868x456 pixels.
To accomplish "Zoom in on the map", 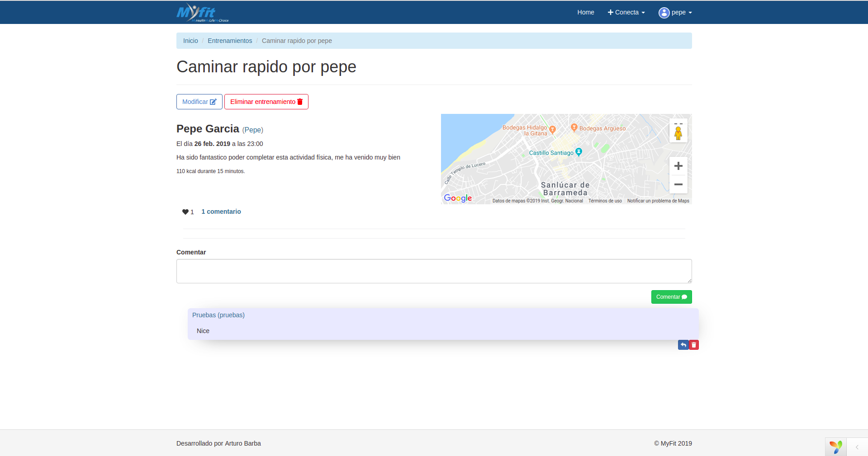I will pos(678,166).
